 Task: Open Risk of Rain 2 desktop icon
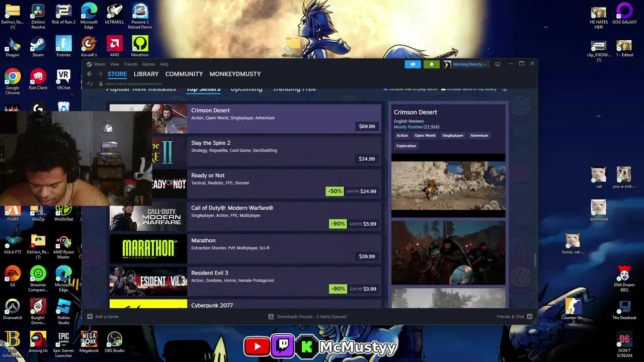tap(63, 14)
